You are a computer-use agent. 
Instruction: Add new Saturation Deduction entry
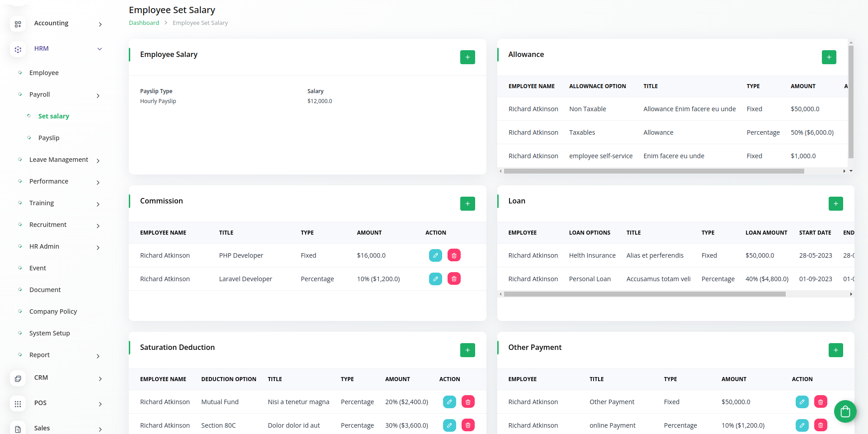point(467,350)
